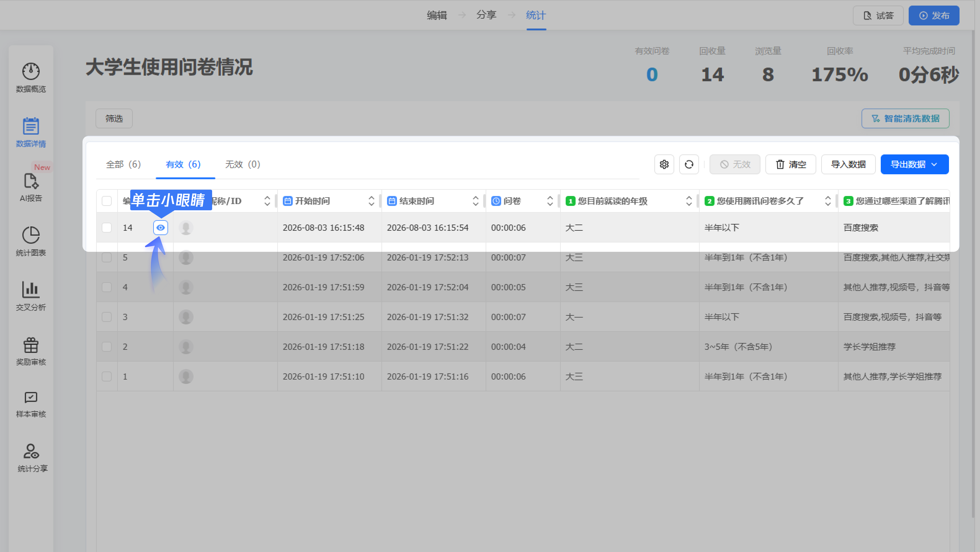This screenshot has width=980, height=552.
Task: Open the 导出数据 dropdown button
Action: [915, 164]
